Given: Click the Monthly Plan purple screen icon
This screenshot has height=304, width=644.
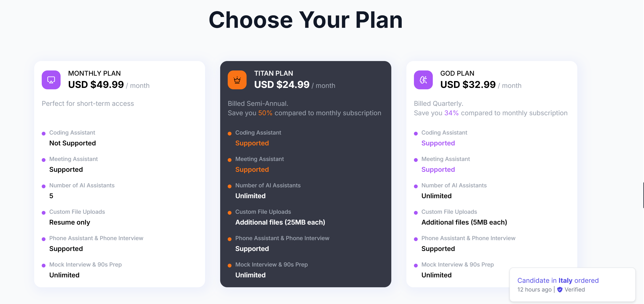Looking at the screenshot, I should [51, 80].
